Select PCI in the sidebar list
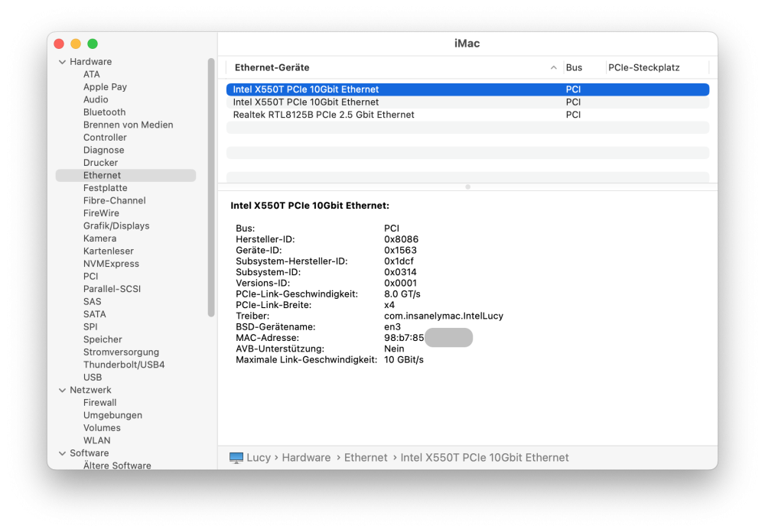Screen dimensions: 765x532 coord(91,277)
